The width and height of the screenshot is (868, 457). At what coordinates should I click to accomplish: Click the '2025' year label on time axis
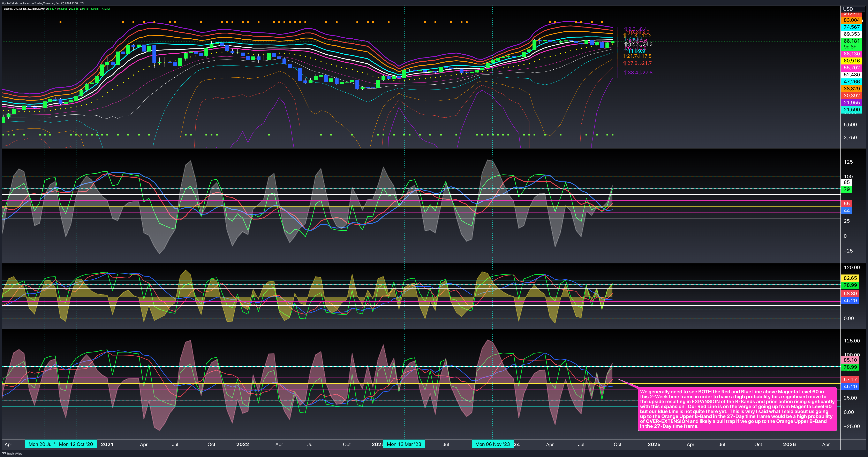(654, 444)
